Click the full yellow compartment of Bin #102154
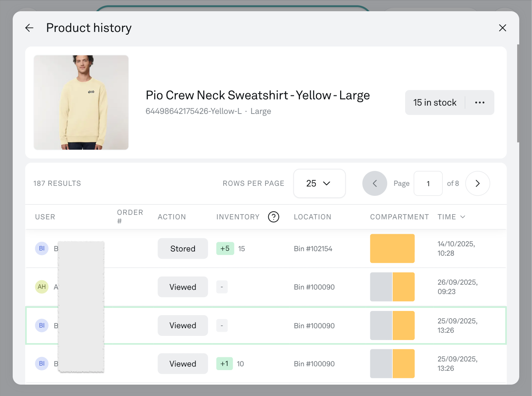The width and height of the screenshot is (532, 396). 392,248
